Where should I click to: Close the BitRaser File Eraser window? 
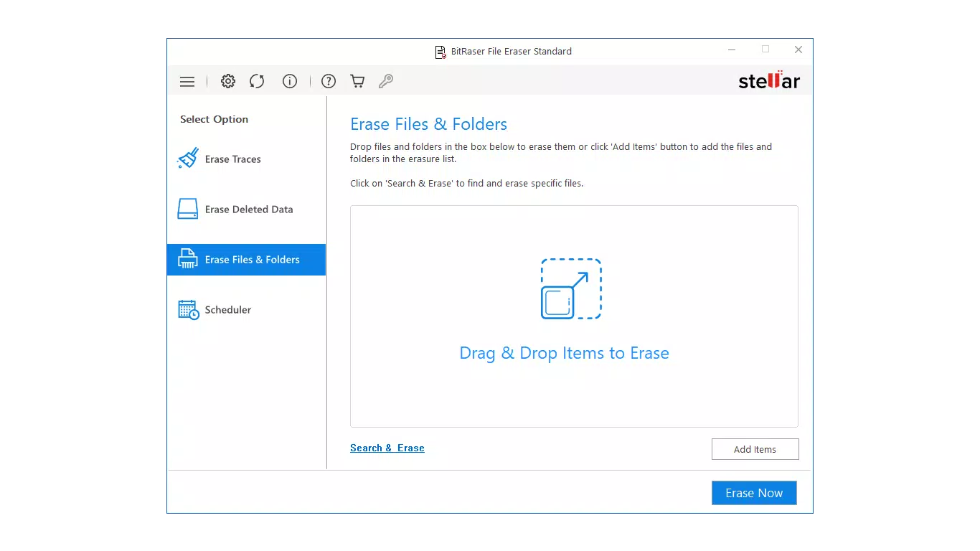[798, 50]
